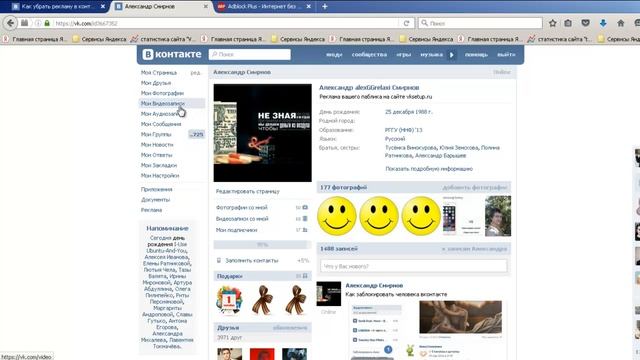
Task: Open the Pocket icon in the toolbar
Action: click(x=585, y=23)
